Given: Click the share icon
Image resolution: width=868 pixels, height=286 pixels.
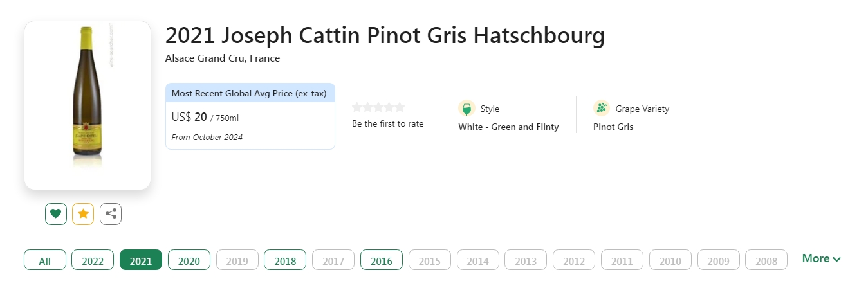Looking at the screenshot, I should (x=111, y=214).
